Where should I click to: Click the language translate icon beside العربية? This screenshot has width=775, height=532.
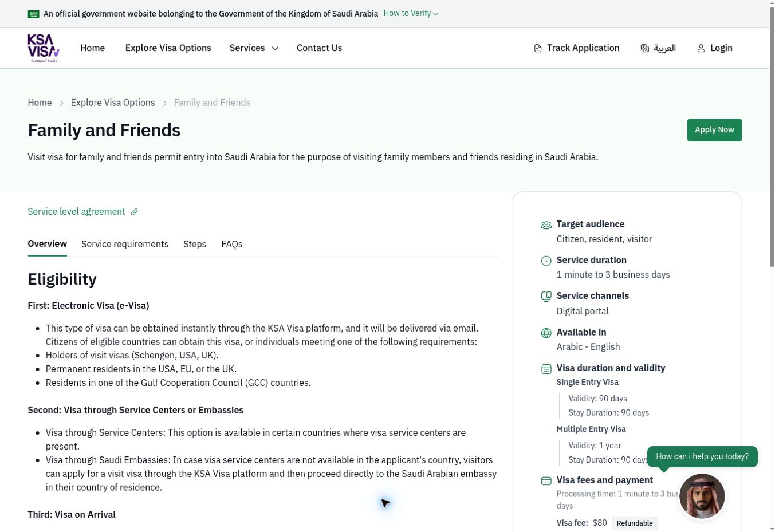pos(645,48)
